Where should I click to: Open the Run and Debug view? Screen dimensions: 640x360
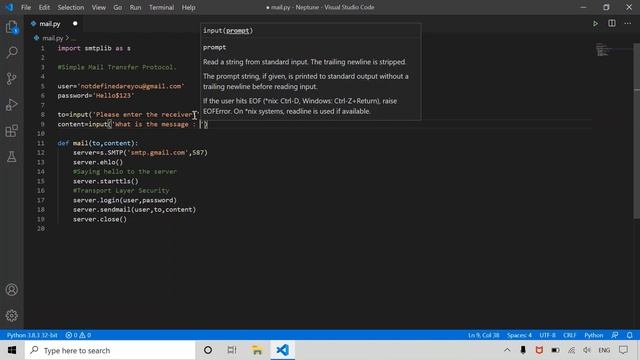[12, 104]
